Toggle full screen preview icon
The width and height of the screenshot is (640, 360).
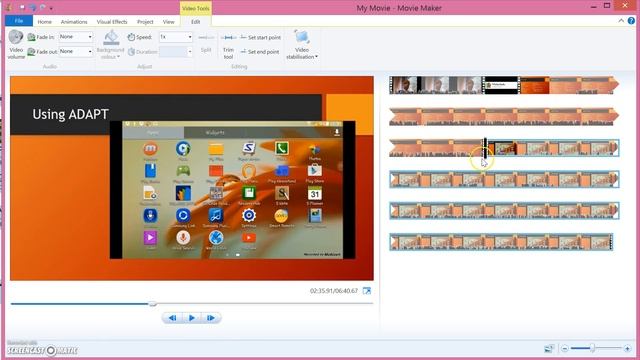point(367,291)
